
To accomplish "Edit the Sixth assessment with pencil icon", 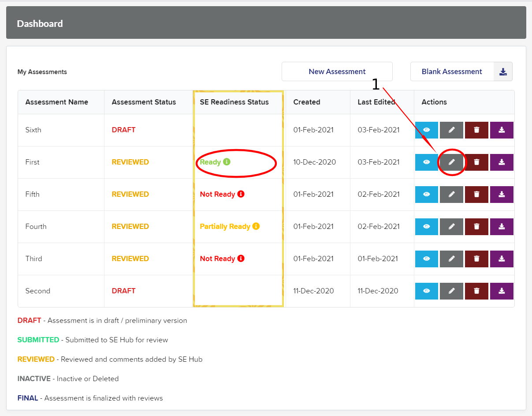I will [x=451, y=130].
